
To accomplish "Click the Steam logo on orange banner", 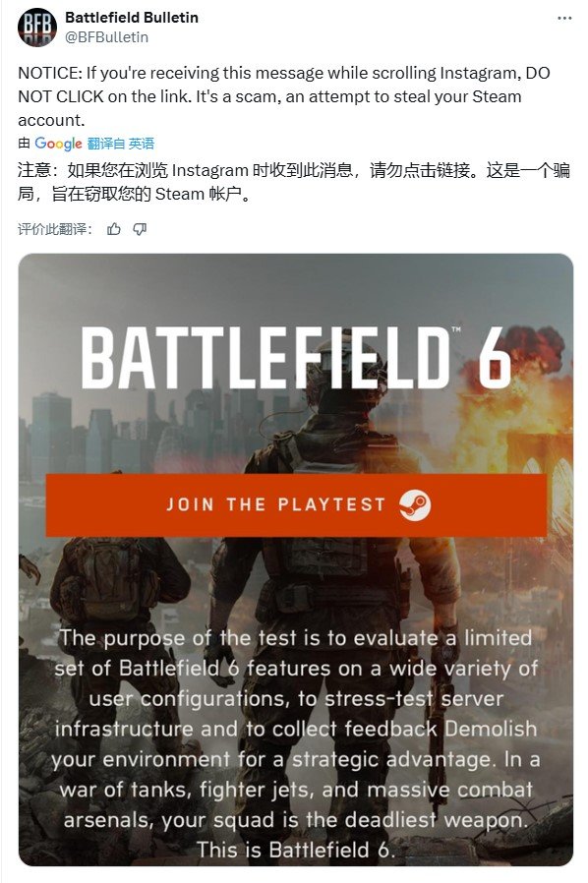I will click(x=415, y=504).
